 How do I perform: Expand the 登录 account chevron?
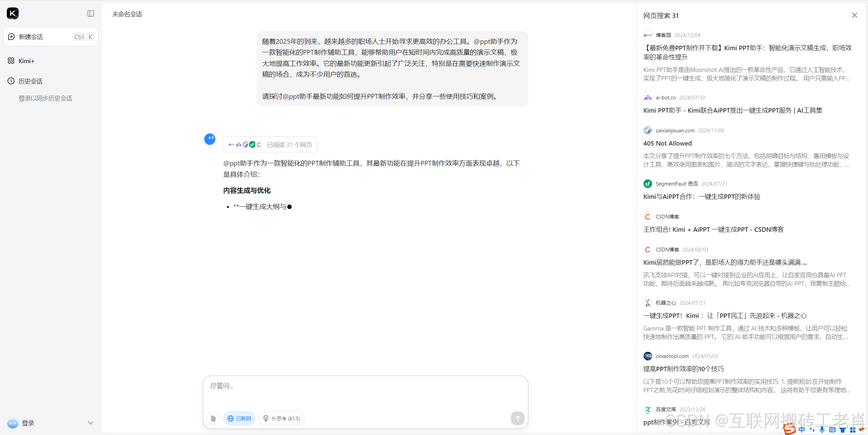click(x=91, y=423)
